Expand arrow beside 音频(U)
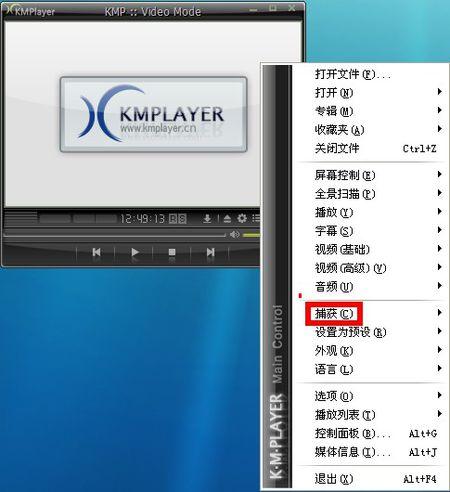 coord(440,285)
